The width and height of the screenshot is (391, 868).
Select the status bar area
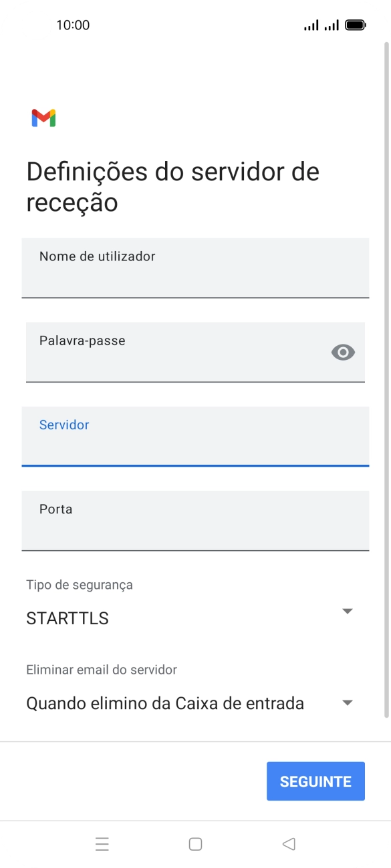[195, 25]
